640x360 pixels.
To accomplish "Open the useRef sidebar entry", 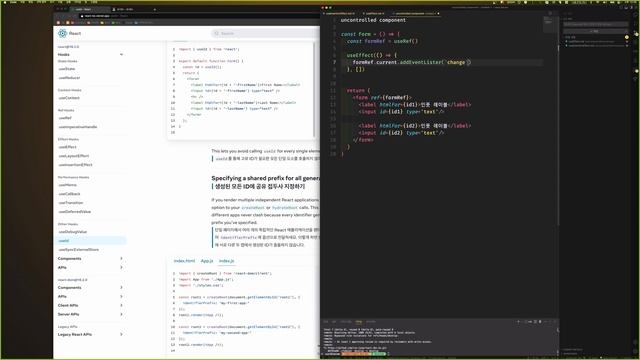I will click(x=65, y=118).
